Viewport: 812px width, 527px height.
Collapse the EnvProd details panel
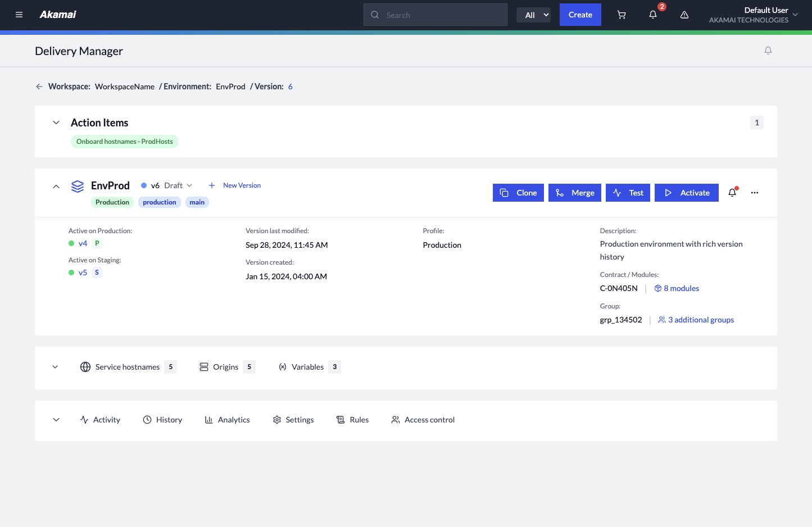pyautogui.click(x=56, y=187)
